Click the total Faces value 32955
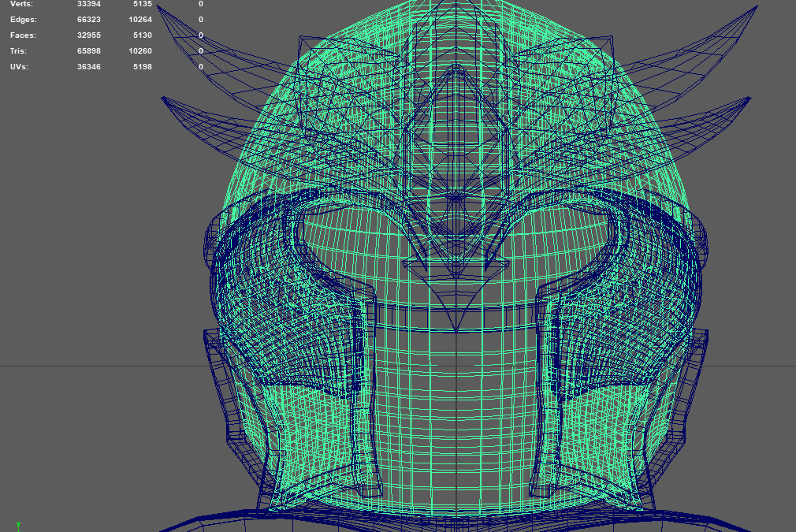 [88, 35]
